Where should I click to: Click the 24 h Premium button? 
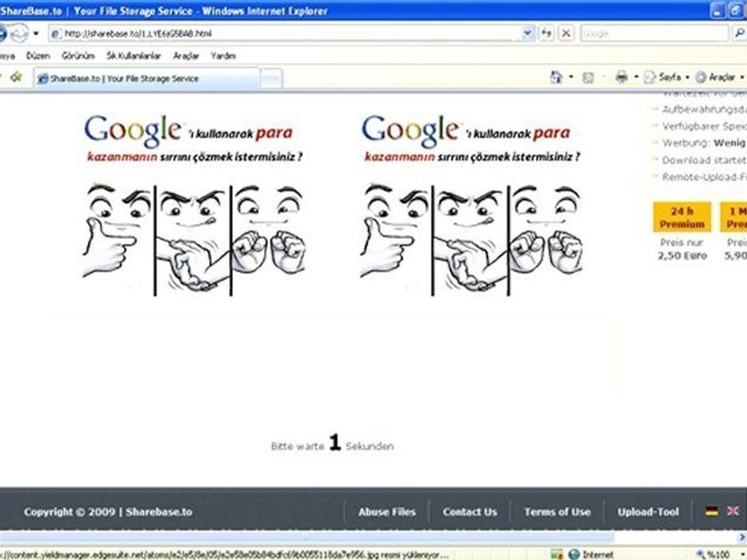682,217
